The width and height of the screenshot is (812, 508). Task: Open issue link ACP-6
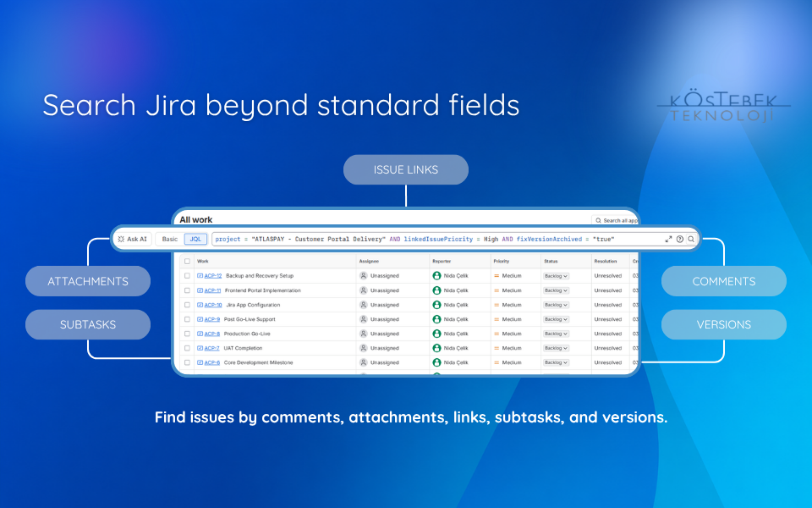point(211,363)
